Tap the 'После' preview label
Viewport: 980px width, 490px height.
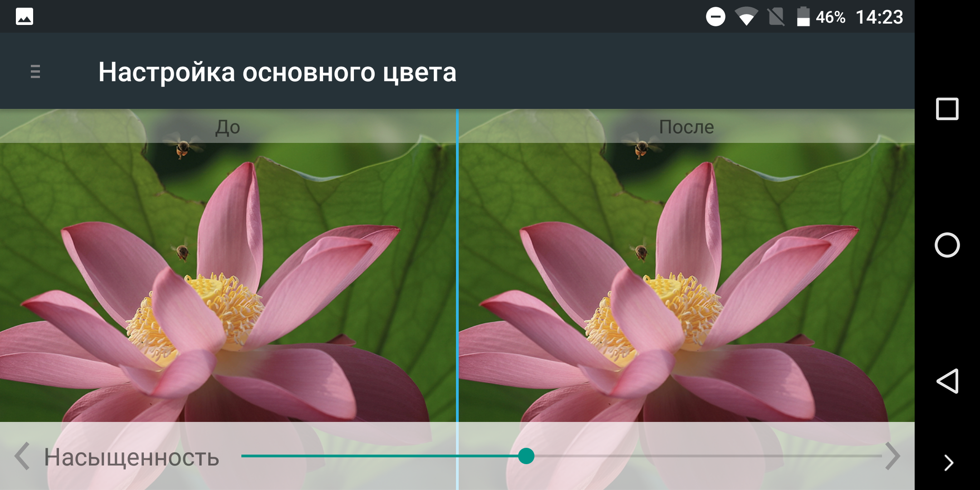pos(686,127)
